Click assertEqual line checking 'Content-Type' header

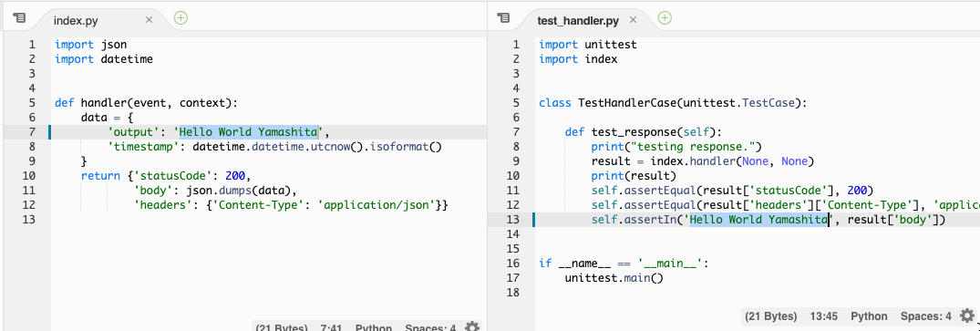tap(786, 205)
